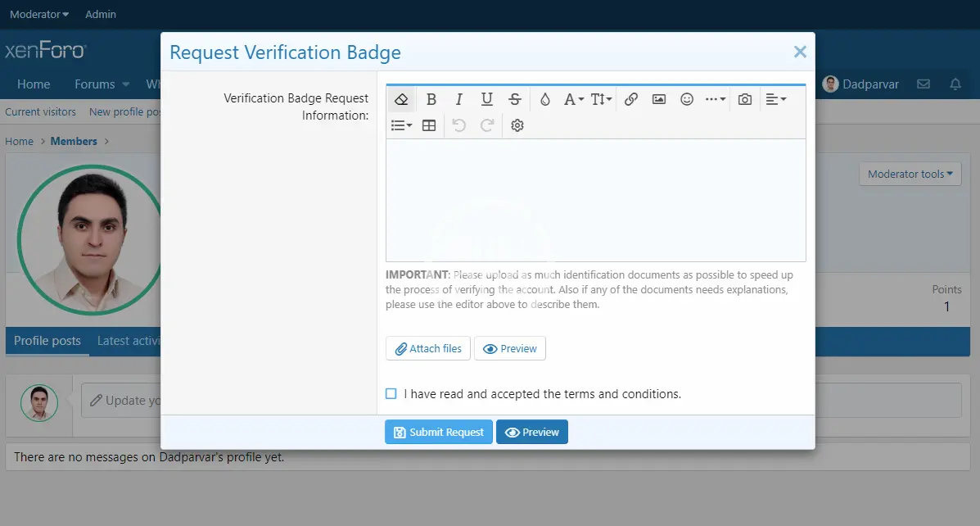The height and width of the screenshot is (526, 980).
Task: Click the camera media icon
Action: tap(744, 99)
